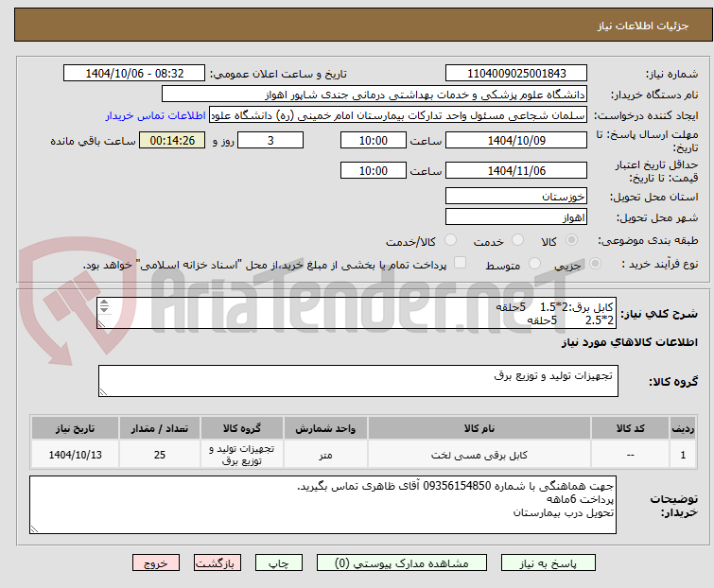Screen dimensions: 714x588
Task: Click the شرح کلی نیاز description text area
Action: pyautogui.click(x=357, y=313)
